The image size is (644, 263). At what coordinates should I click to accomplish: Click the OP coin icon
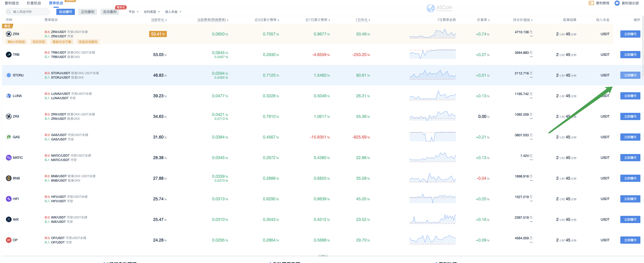pyautogui.click(x=9, y=240)
